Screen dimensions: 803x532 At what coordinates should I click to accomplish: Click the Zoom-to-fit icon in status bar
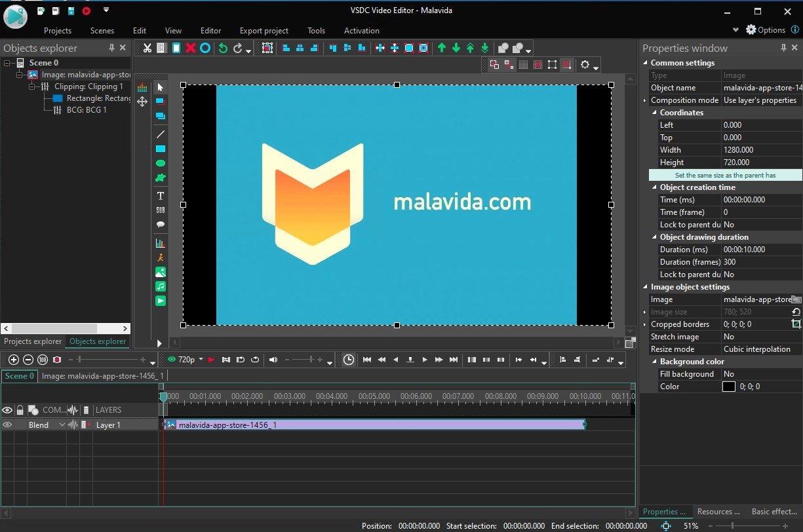pyautogui.click(x=667, y=525)
